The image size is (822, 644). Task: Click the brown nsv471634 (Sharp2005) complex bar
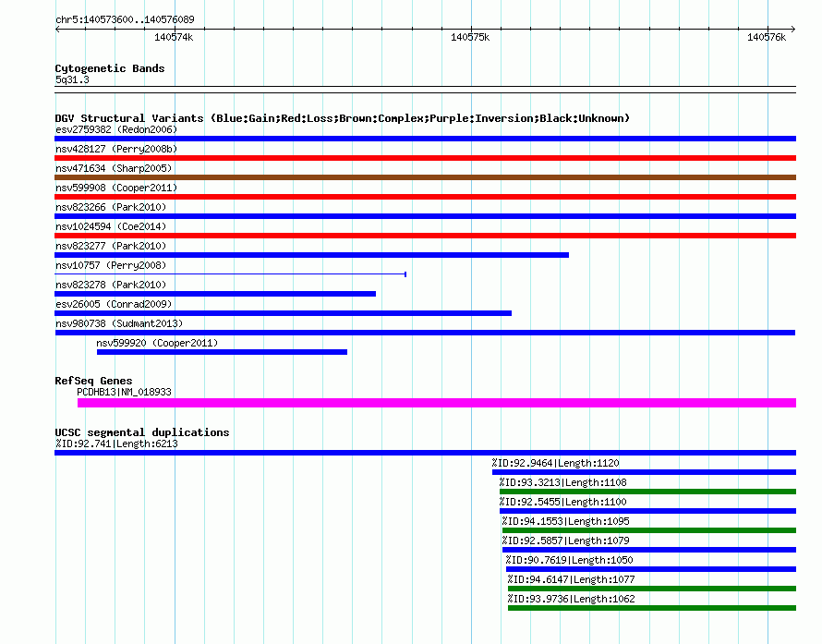point(425,177)
